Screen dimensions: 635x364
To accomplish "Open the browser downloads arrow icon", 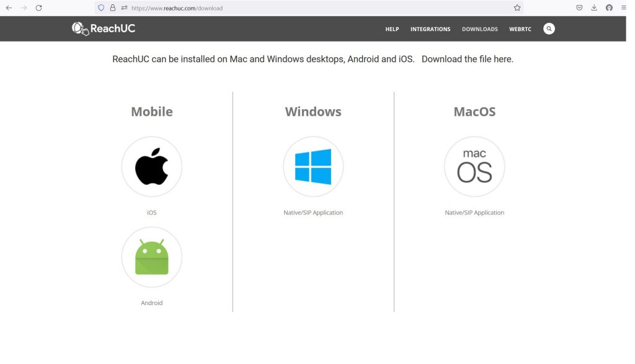I will pyautogui.click(x=594, y=7).
